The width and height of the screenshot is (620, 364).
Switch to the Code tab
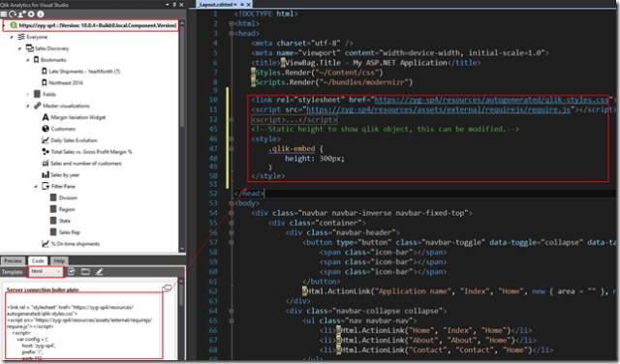(x=38, y=260)
